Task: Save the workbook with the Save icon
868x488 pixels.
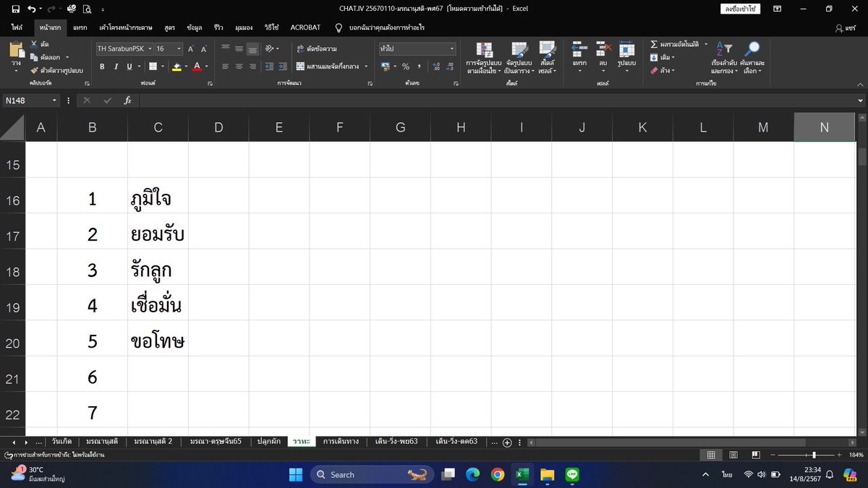Action: coord(15,9)
